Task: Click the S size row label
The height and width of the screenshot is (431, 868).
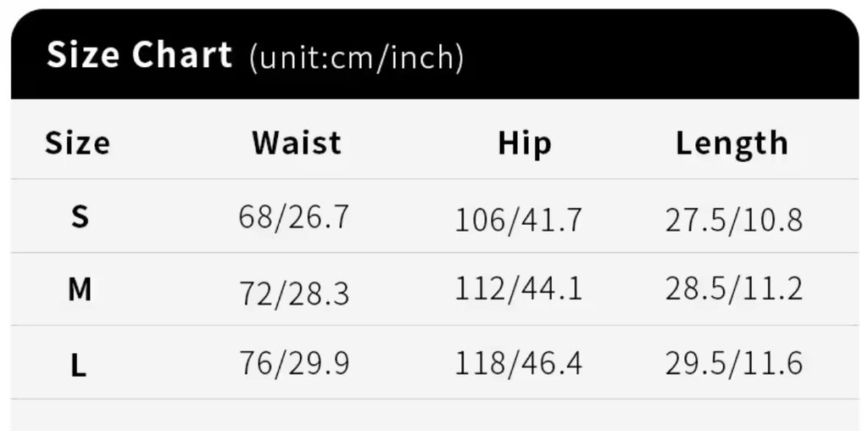Action: (x=80, y=218)
